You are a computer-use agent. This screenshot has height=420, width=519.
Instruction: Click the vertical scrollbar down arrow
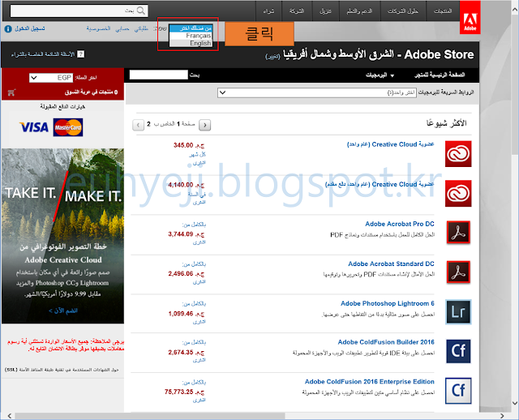coord(515,403)
